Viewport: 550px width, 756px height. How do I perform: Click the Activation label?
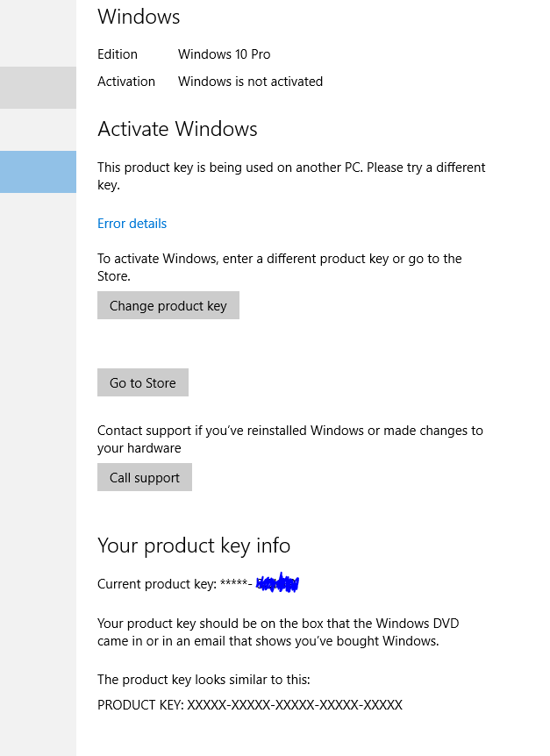[125, 81]
